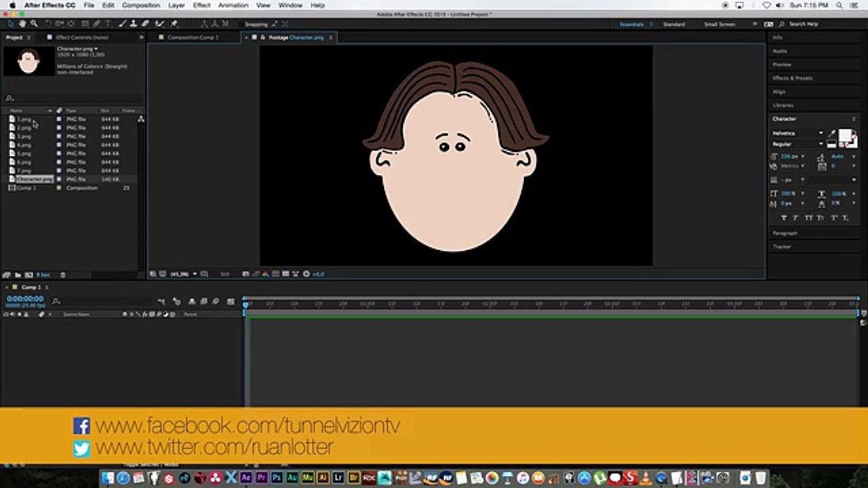This screenshot has height=488, width=868.
Task: Open Photoshop from the Dock
Action: tap(277, 478)
